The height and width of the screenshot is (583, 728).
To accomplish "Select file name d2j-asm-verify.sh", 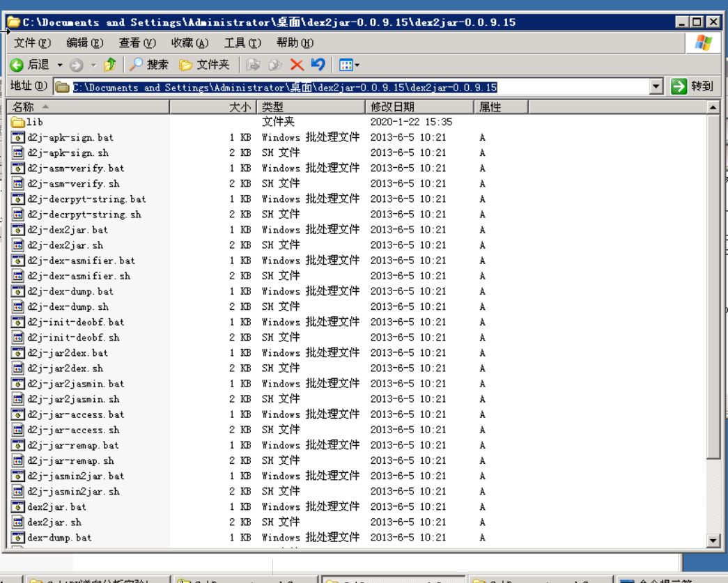I will 73,184.
